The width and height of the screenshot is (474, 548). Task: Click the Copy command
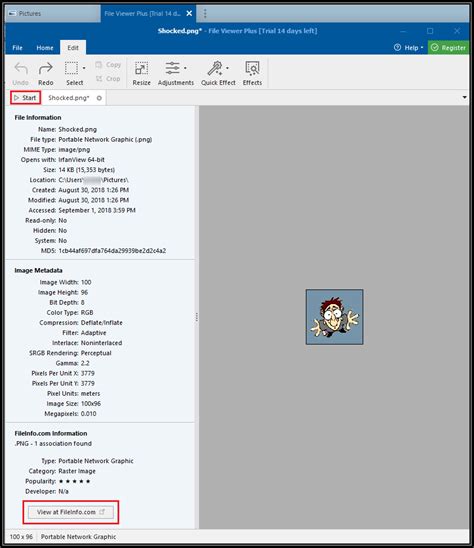tap(108, 65)
